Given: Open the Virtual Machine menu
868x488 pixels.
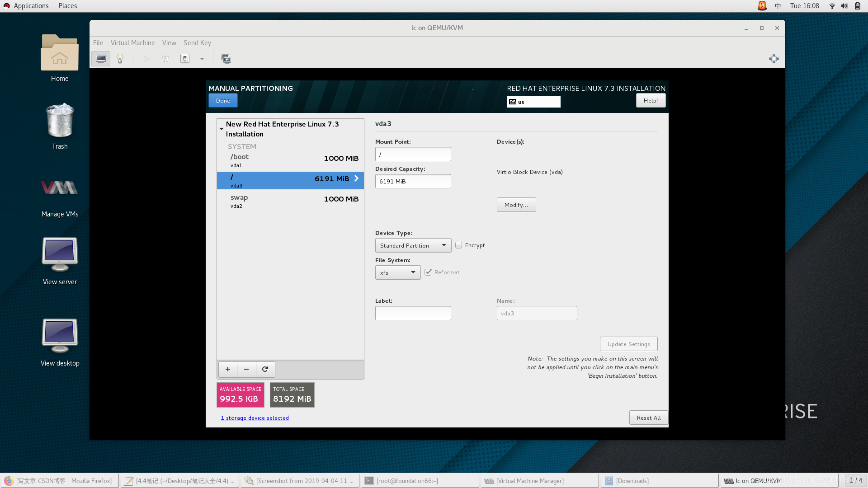Looking at the screenshot, I should [x=132, y=43].
